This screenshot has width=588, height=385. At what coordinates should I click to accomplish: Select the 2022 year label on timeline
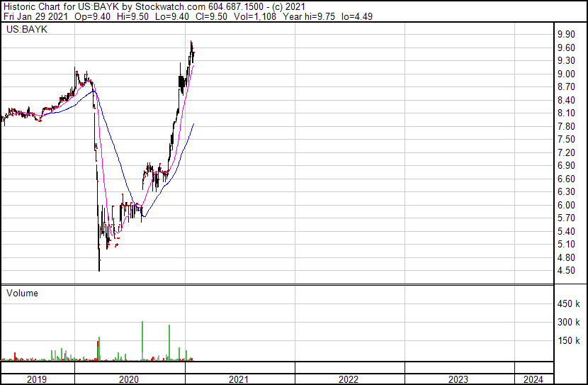(x=349, y=379)
